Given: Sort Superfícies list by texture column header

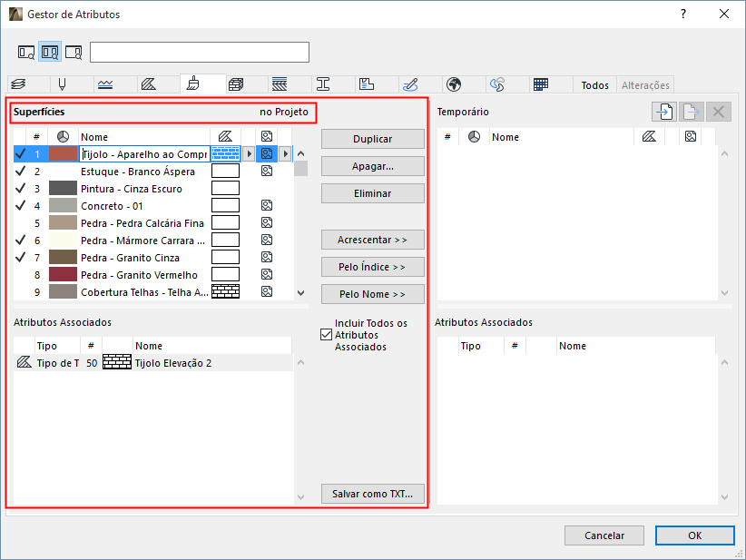Looking at the screenshot, I should pyautogui.click(x=267, y=136).
